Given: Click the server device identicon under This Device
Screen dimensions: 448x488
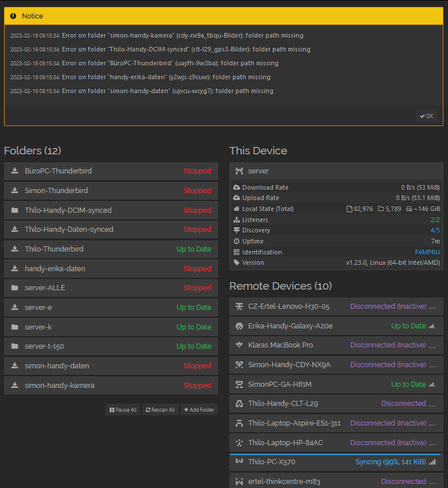Looking at the screenshot, I should click(x=239, y=171).
